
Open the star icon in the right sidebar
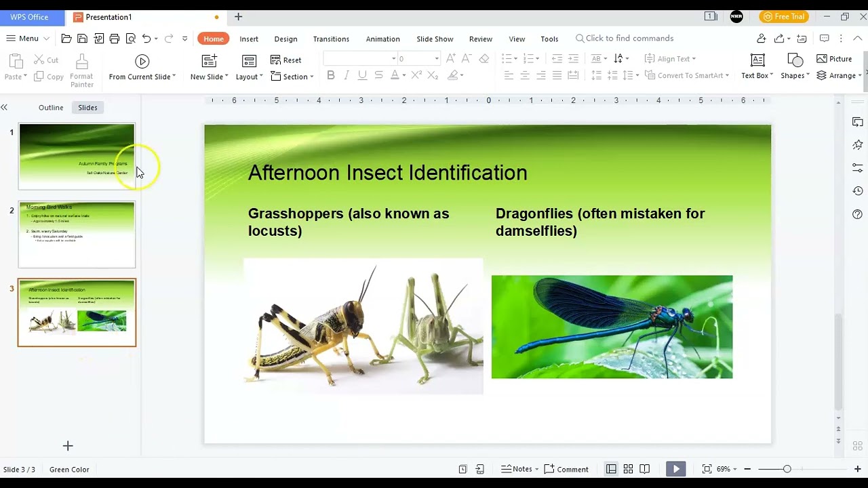(x=858, y=145)
